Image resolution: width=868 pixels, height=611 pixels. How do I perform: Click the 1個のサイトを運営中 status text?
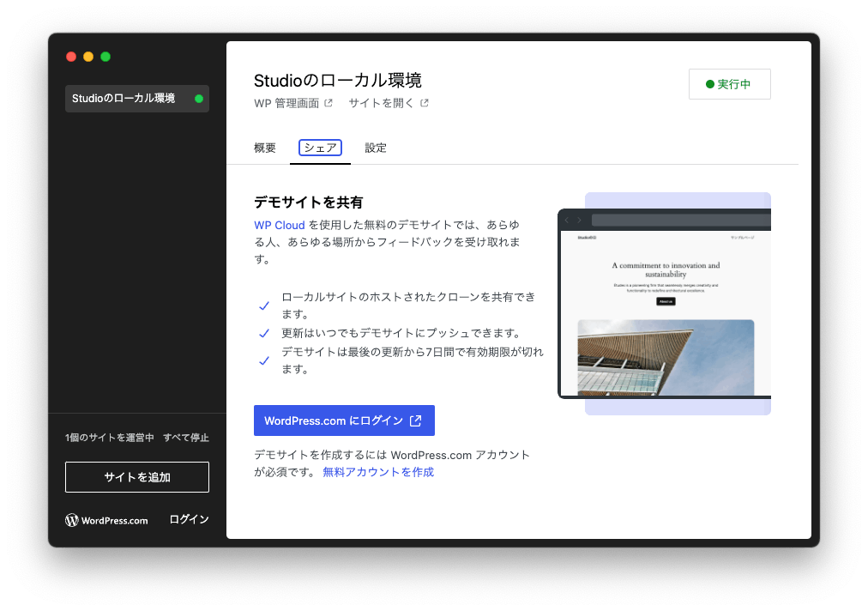109,438
